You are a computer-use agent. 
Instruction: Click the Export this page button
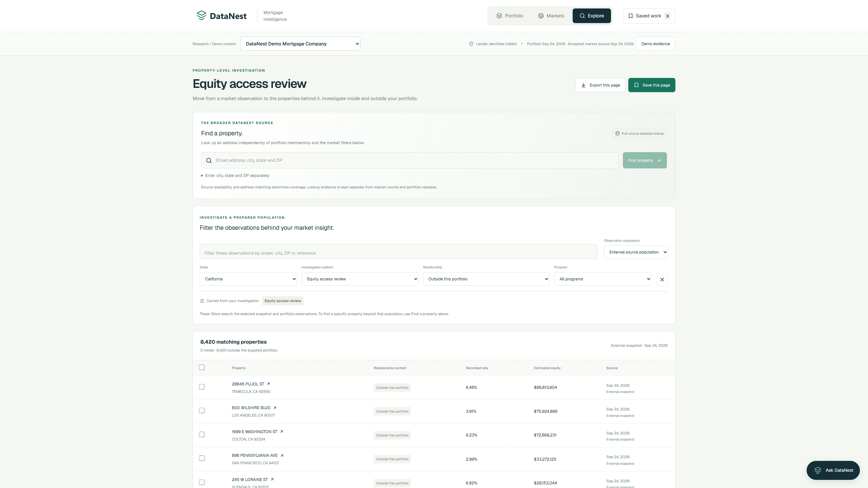(x=600, y=85)
